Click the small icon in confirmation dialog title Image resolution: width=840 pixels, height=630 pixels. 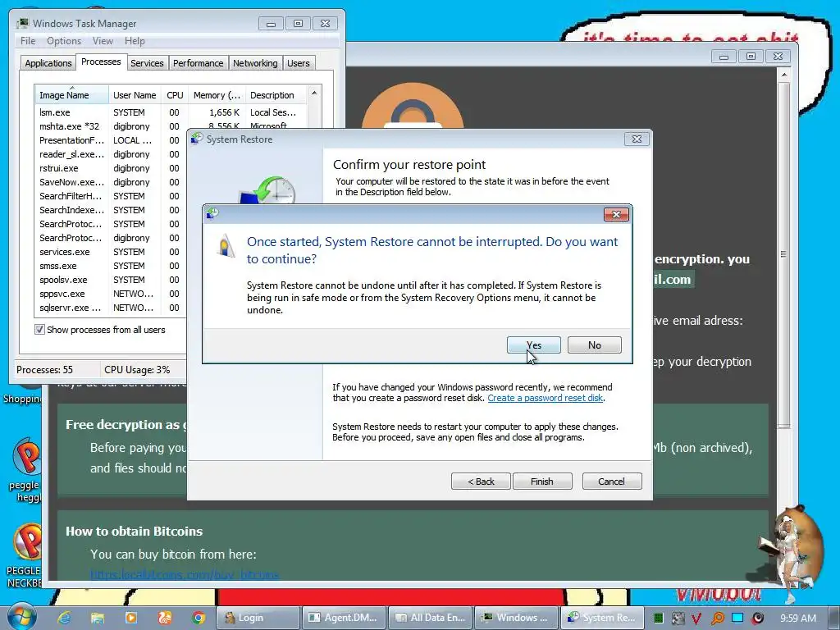click(212, 213)
